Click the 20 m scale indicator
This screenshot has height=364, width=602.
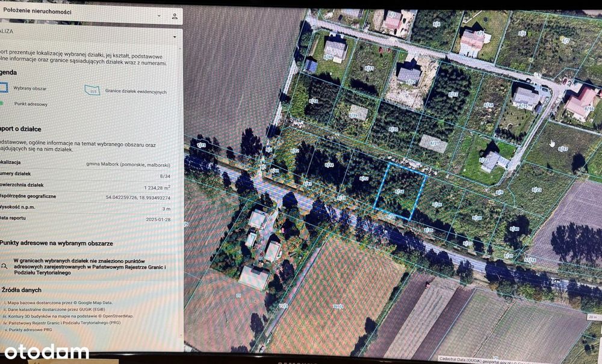[594, 317]
